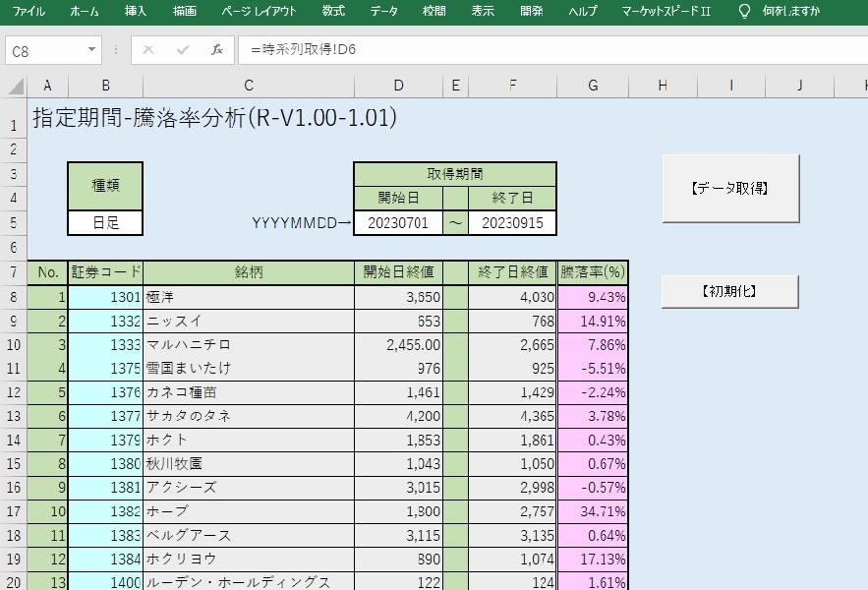Viewport: 868px width, 590px height.
Task: Select the ニッスイ stock name cell
Action: 249,322
